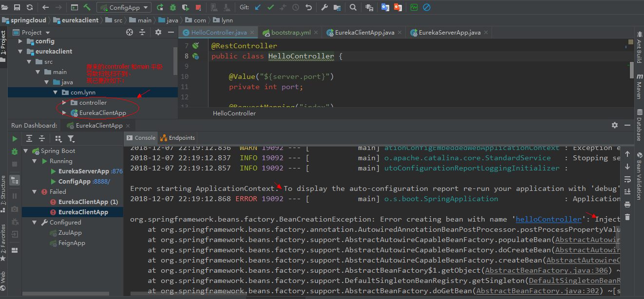
Task: Collapse the com.lynn package node
Action: tap(56, 93)
